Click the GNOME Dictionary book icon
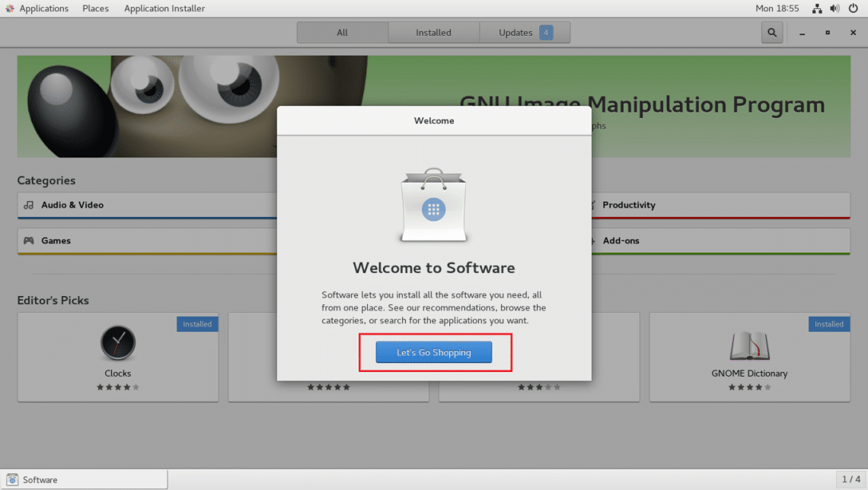This screenshot has height=490, width=868. pyautogui.click(x=749, y=345)
